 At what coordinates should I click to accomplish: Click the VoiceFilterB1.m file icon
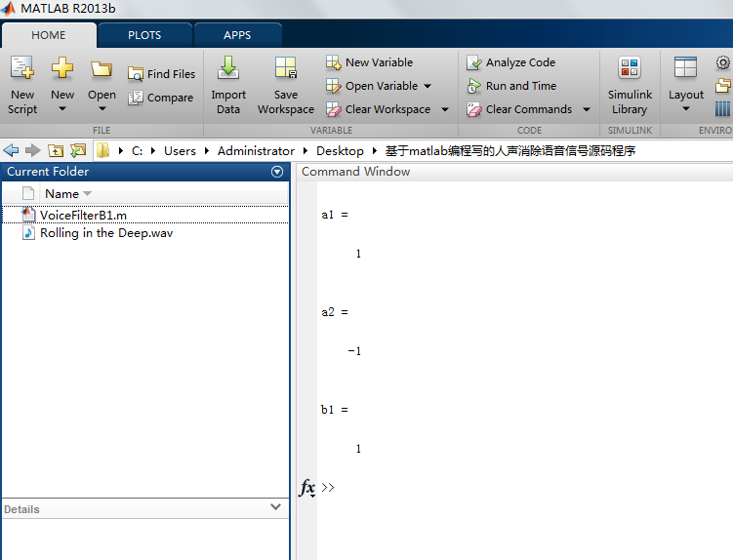(28, 215)
